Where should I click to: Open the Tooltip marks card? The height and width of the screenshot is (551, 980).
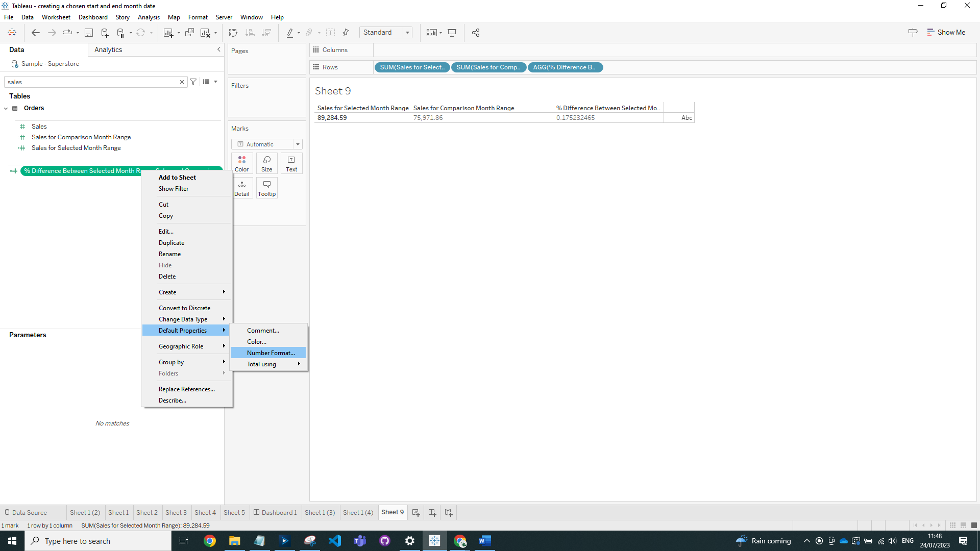pyautogui.click(x=266, y=188)
